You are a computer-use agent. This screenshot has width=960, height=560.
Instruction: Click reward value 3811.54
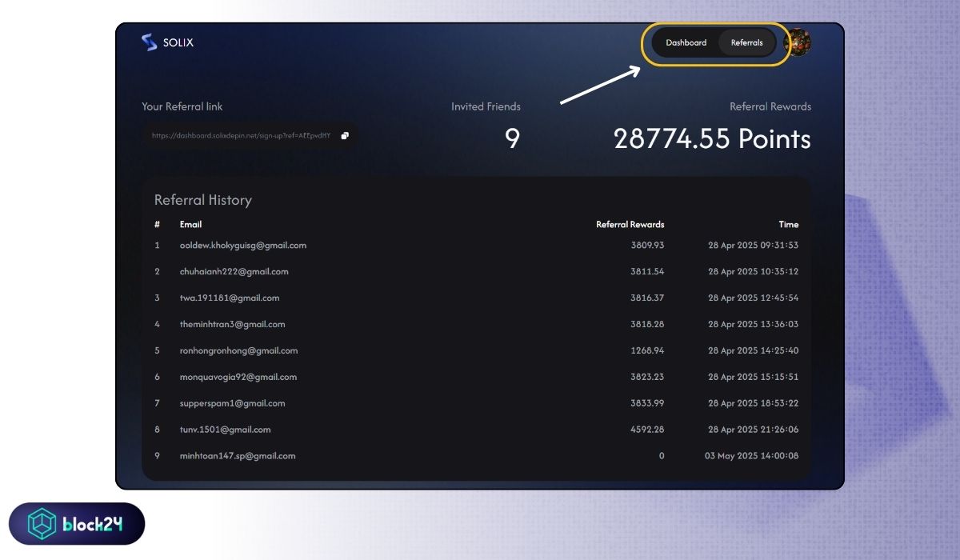[x=647, y=272]
